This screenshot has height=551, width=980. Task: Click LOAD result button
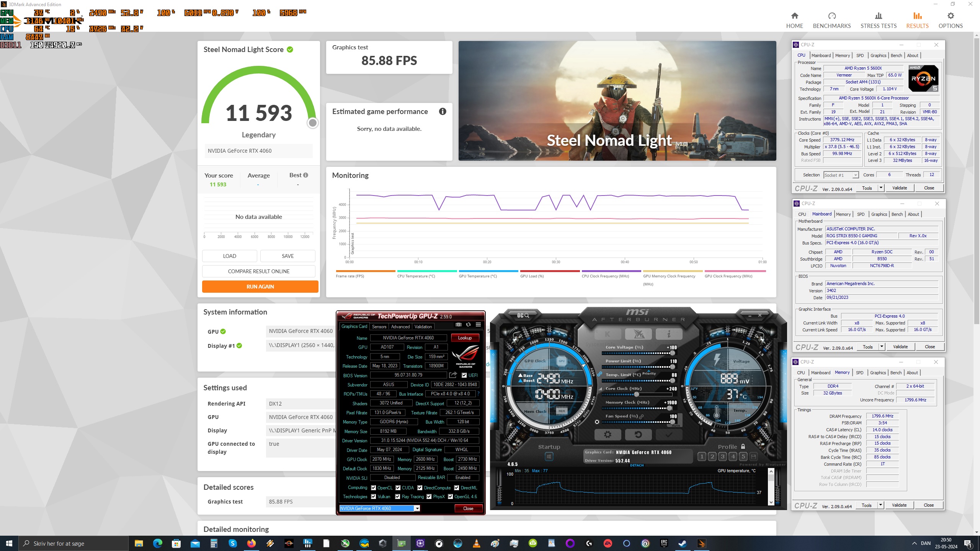coord(229,256)
